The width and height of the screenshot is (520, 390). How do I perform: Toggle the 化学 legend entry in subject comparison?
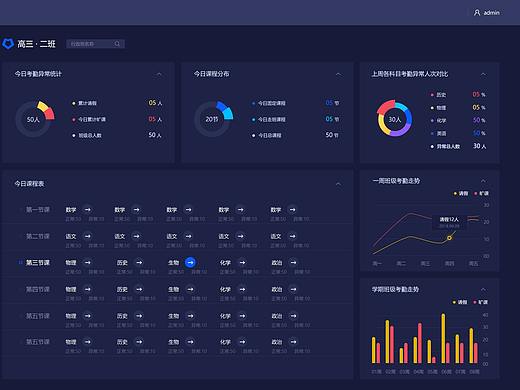coord(438,121)
